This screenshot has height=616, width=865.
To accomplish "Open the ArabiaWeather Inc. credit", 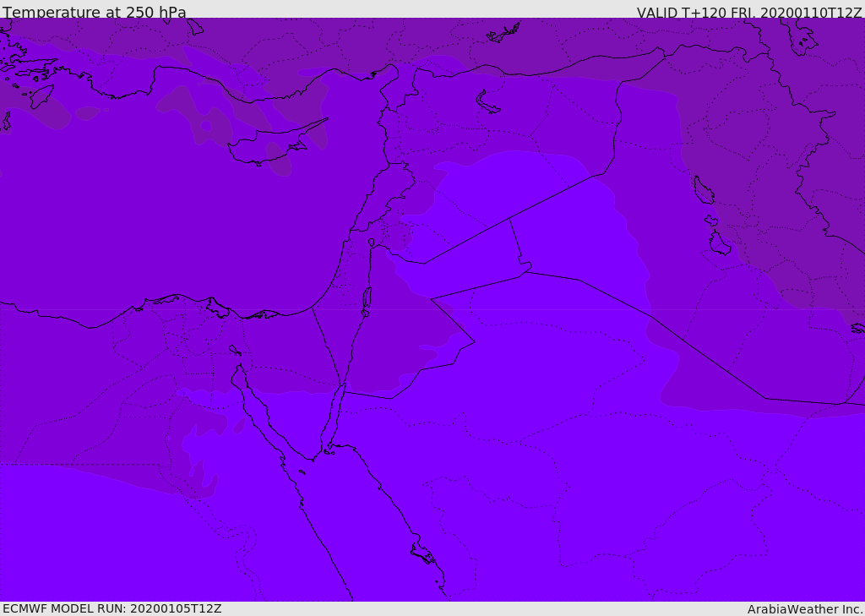I will [804, 608].
